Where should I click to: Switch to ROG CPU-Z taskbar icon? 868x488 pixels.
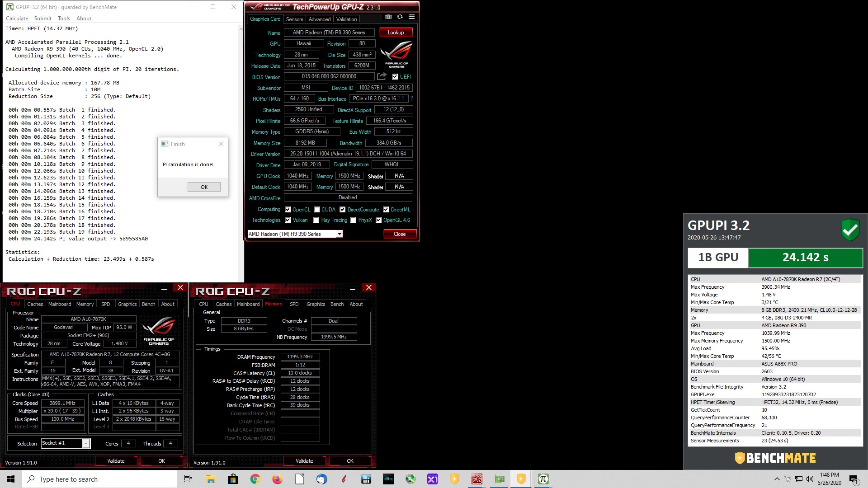[476, 479]
